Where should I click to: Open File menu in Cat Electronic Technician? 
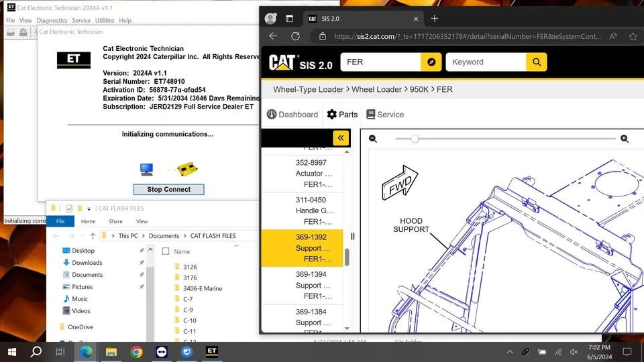[x=10, y=20]
